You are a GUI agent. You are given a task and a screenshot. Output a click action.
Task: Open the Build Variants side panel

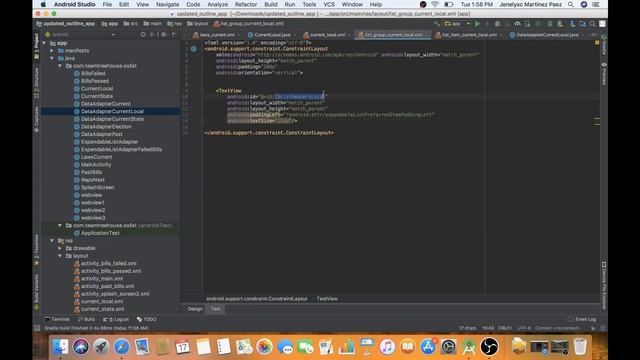(36, 291)
